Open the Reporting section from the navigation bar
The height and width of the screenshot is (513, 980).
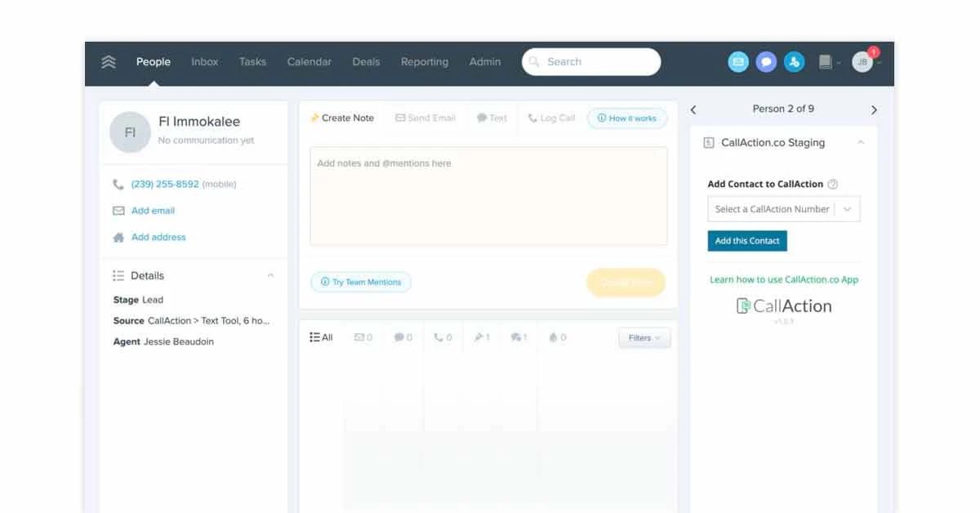pos(425,61)
